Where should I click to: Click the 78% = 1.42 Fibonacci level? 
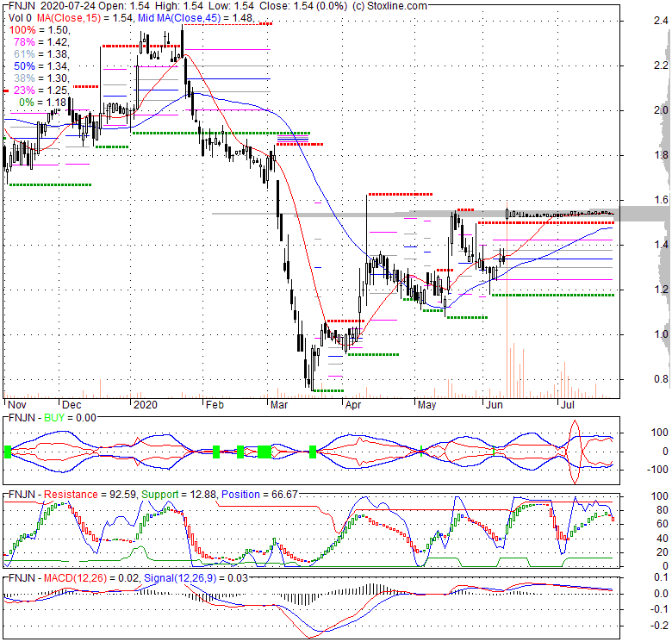click(41, 42)
